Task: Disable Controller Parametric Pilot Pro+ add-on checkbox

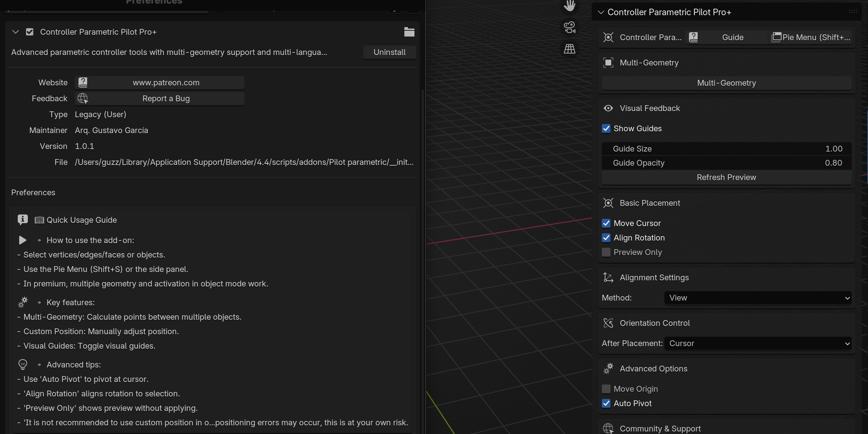Action: point(30,32)
